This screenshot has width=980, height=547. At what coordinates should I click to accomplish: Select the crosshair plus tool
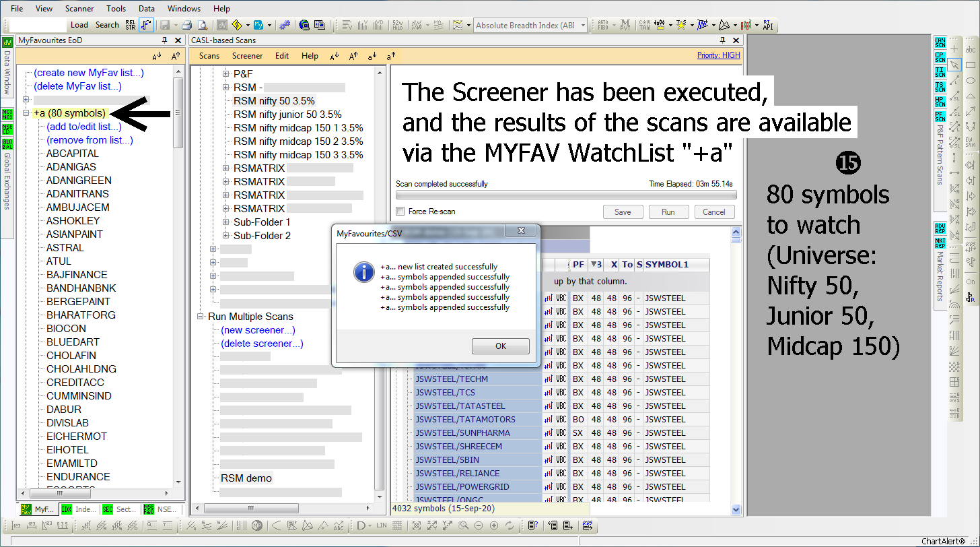pos(954,49)
